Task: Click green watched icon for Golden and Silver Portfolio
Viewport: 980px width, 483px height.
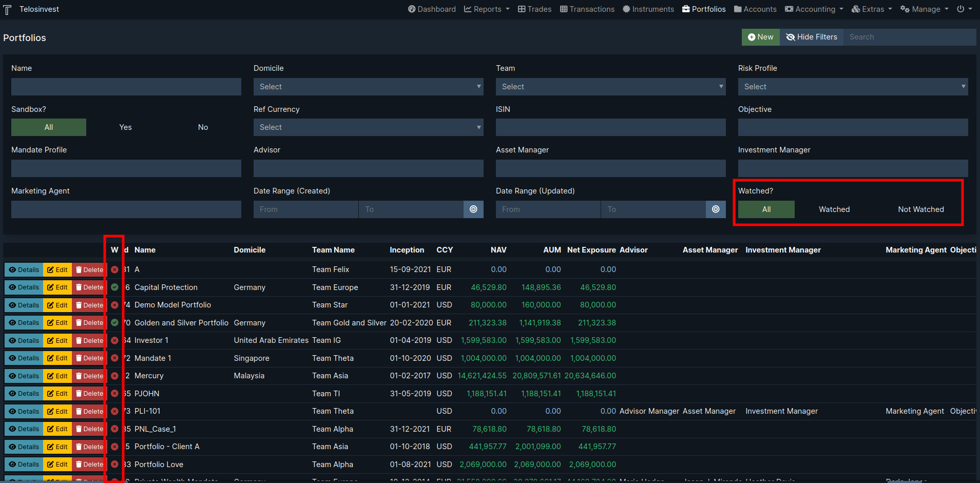Action: 114,323
